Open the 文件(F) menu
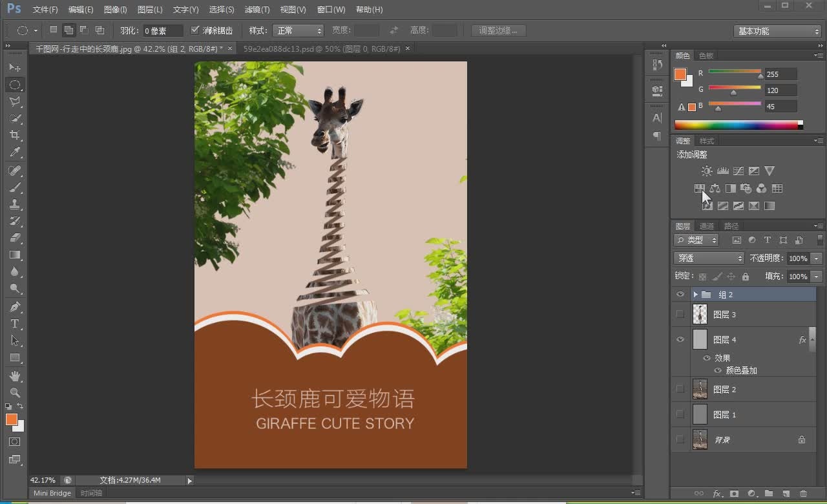The width and height of the screenshot is (827, 504). (x=45, y=10)
